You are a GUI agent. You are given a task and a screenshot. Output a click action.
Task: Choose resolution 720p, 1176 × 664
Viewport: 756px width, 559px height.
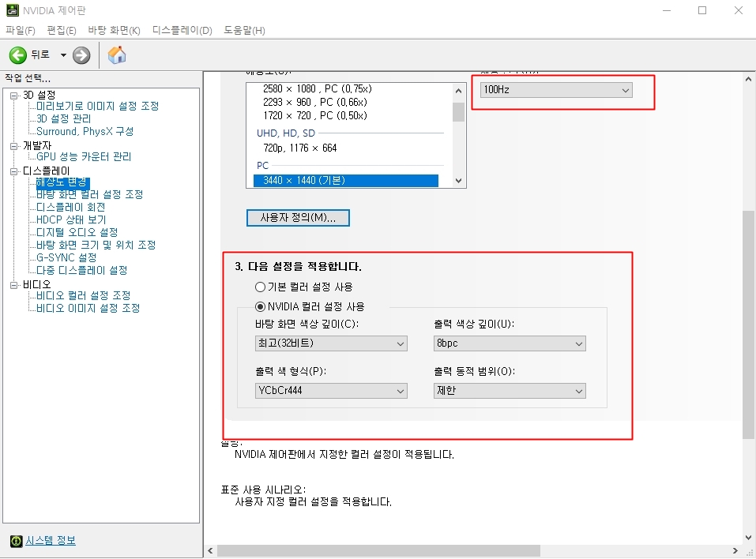pos(300,148)
